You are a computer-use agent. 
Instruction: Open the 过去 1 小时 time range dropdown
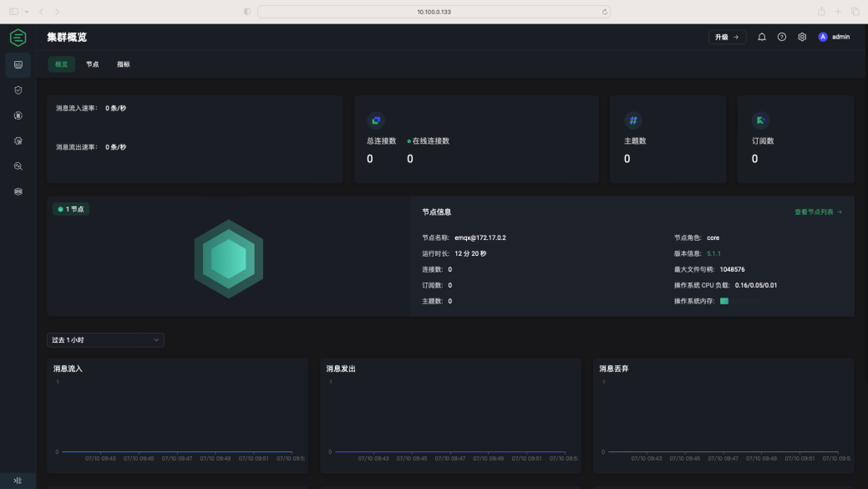105,340
